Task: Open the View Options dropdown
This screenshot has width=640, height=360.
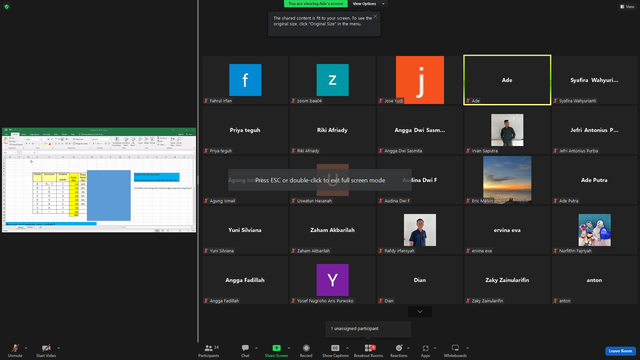Action: (x=368, y=4)
